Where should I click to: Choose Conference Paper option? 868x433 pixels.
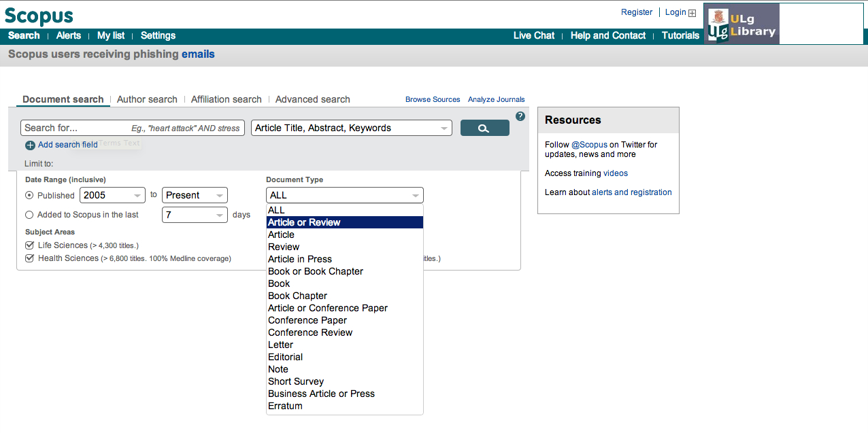tap(345, 320)
